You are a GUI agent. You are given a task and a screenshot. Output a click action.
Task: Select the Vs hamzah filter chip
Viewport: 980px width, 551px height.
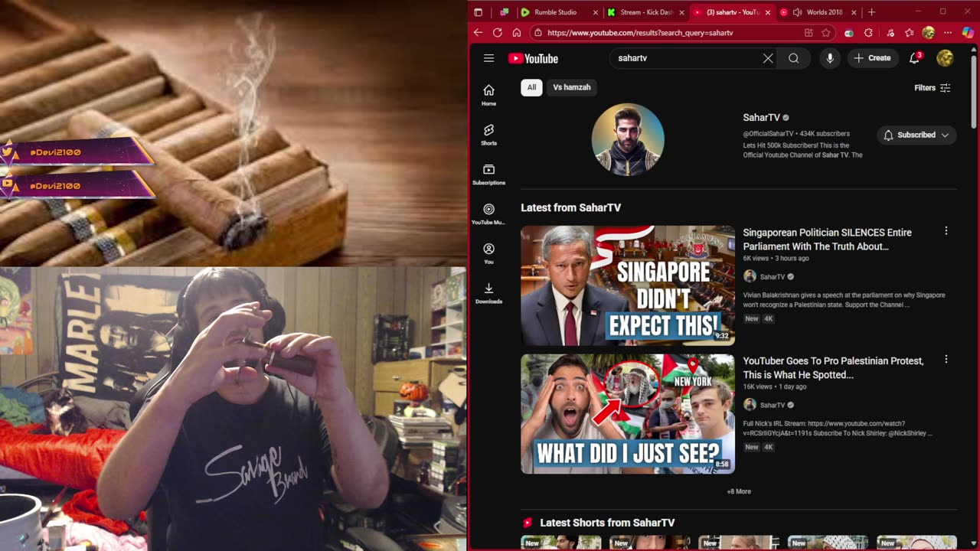[x=572, y=87]
